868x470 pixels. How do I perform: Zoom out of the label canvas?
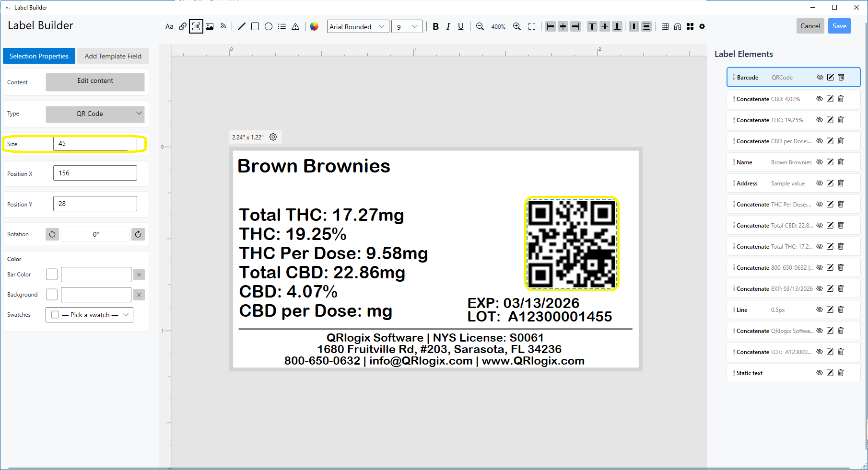(480, 26)
